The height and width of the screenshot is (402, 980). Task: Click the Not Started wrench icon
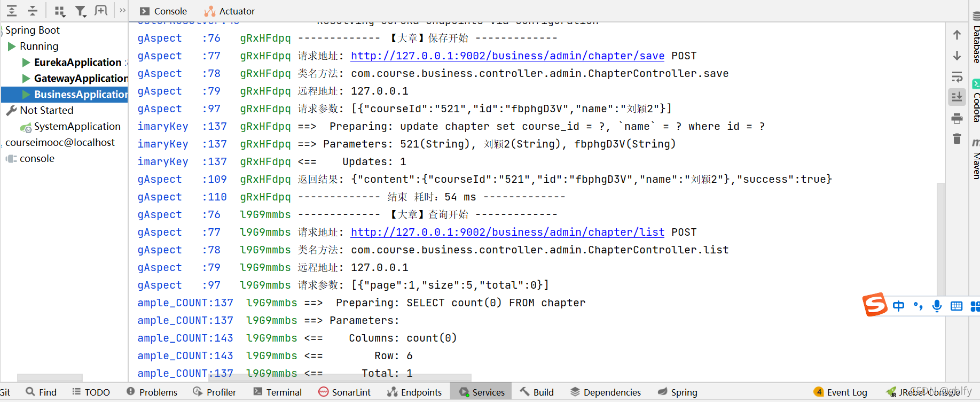click(11, 111)
